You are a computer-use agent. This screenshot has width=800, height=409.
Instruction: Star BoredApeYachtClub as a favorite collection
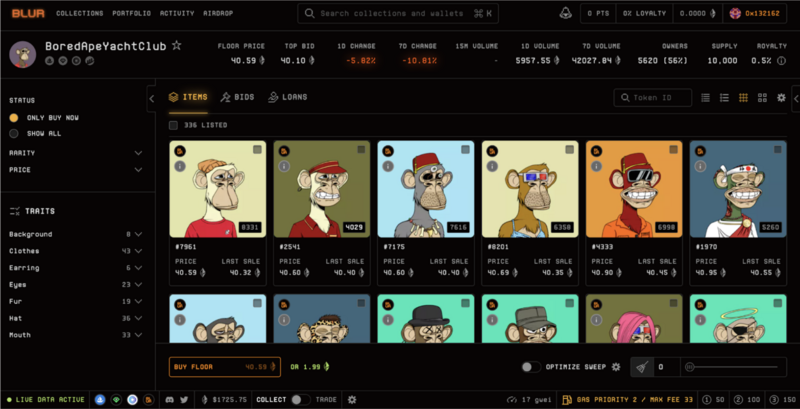(177, 46)
